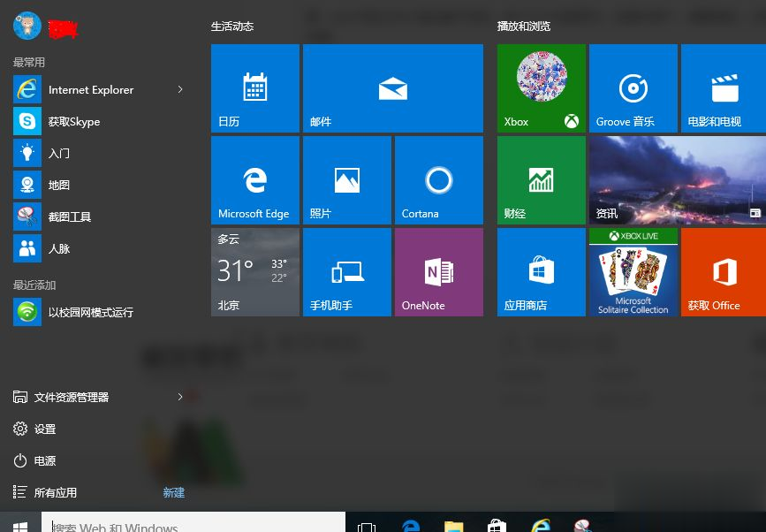Open the 地图 maps app
This screenshot has height=532, width=766.
coord(61,185)
